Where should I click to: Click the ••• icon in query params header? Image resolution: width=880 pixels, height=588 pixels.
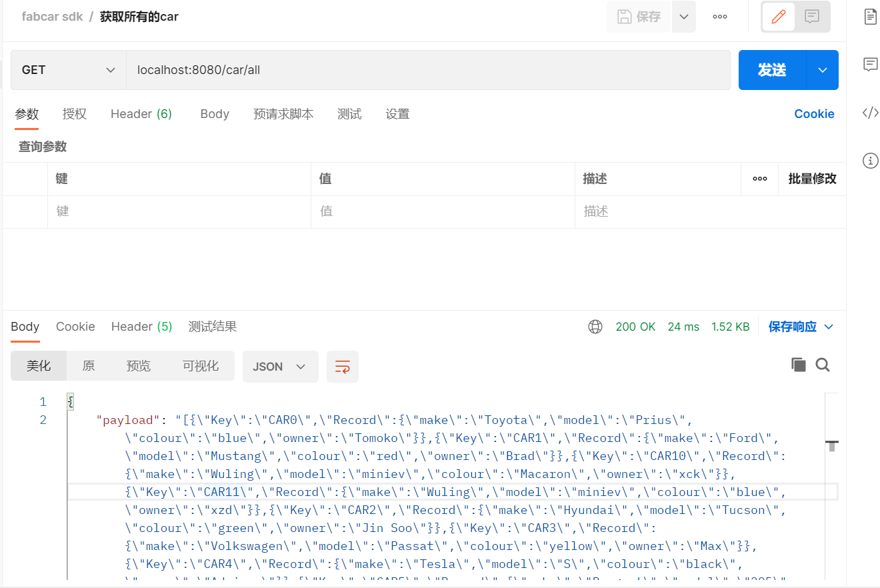[759, 179]
